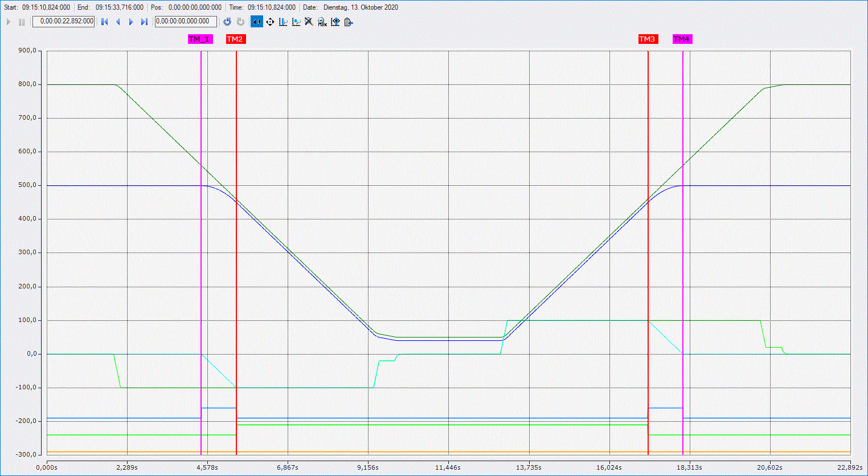868x476 pixels.
Task: Click the Start time value 09:15:10,824:000
Action: 46,7
